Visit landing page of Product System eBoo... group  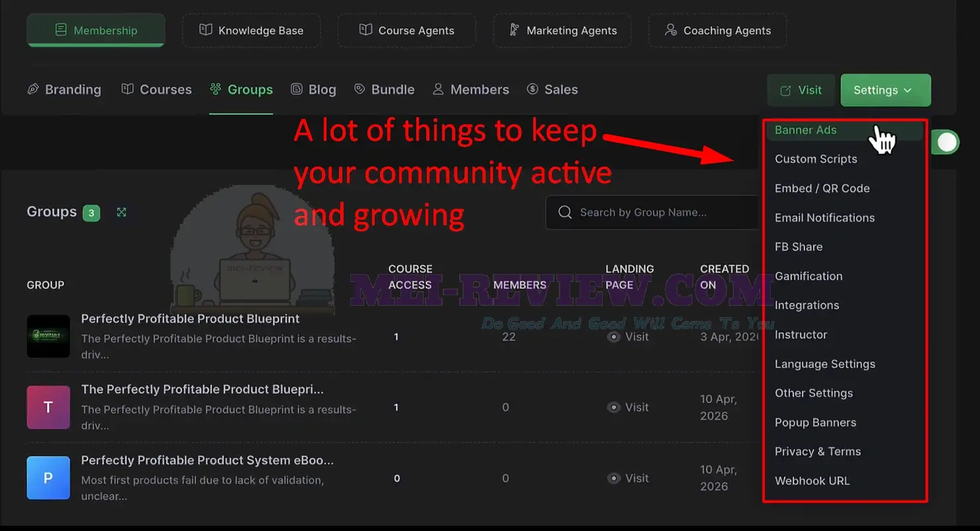click(x=628, y=478)
